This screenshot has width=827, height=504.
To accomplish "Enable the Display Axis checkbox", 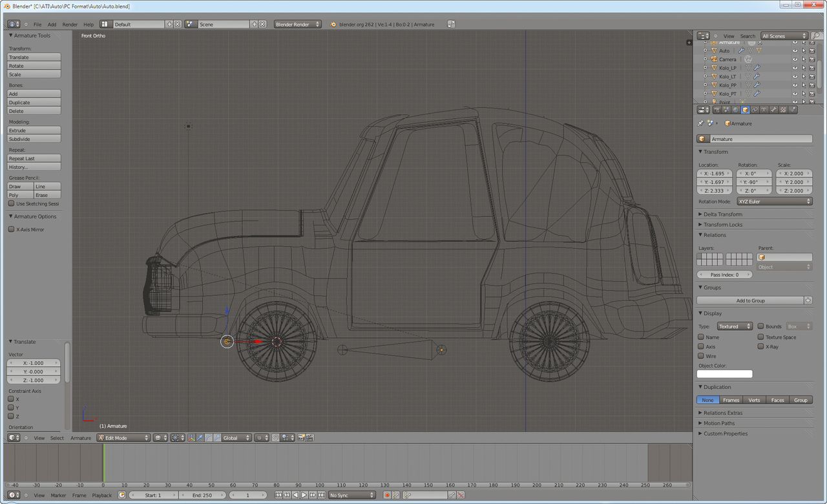I will pos(701,346).
